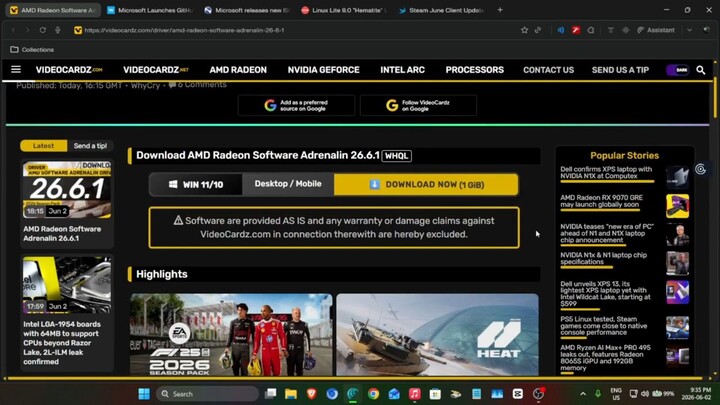Screen dimensions: 720x405
Task: Click the DOWNLOAD NOW (1 GiB) button
Action: (426, 185)
